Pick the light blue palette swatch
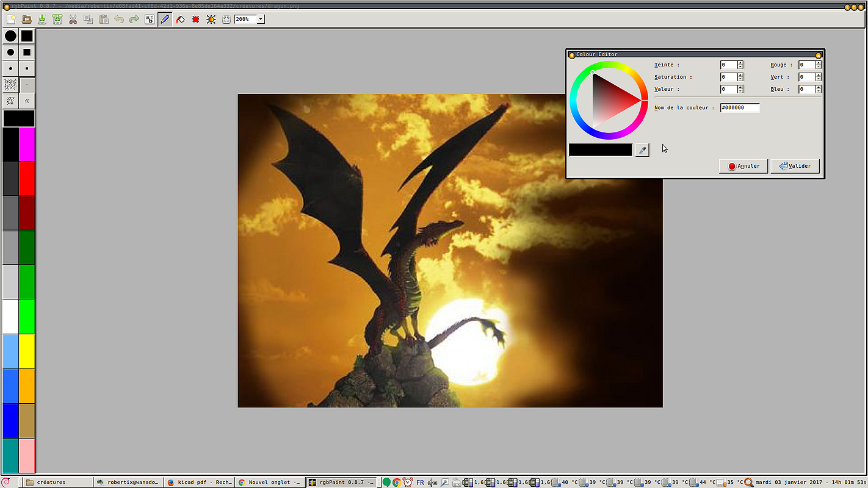 pos(10,351)
